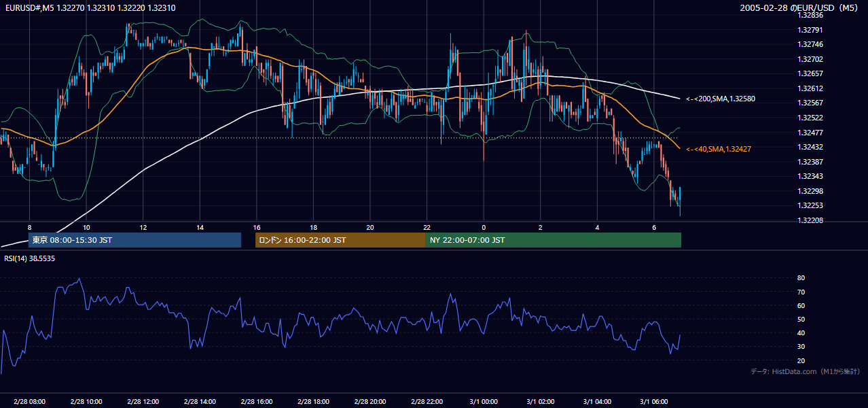
Task: Click price axis value 1.32746
Action: click(x=810, y=45)
